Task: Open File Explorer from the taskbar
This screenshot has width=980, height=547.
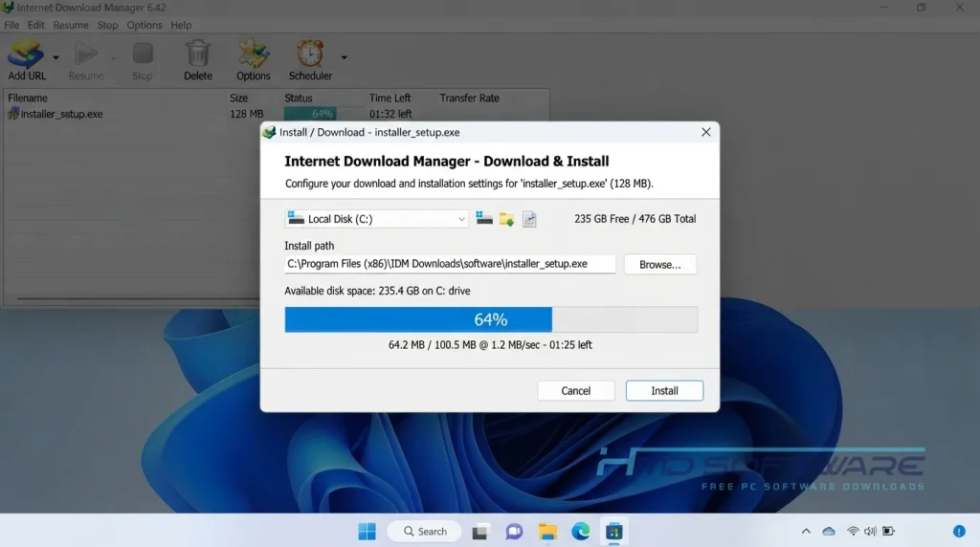Action: pos(547,532)
